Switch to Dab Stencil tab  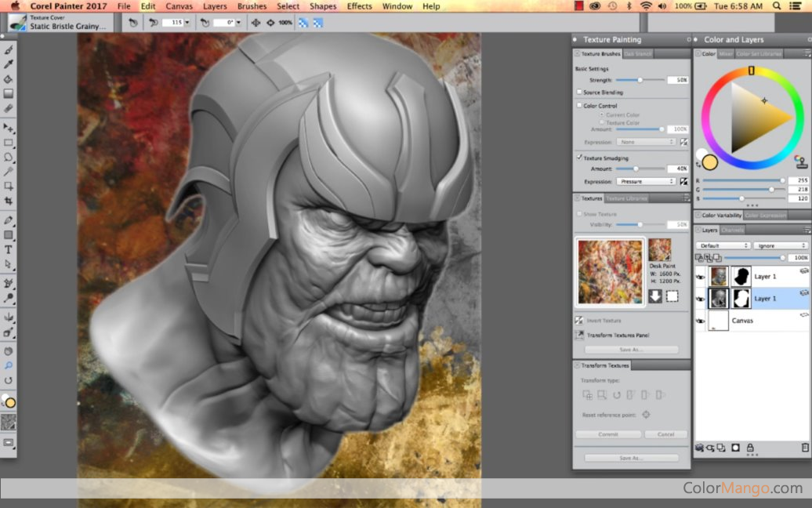point(638,54)
